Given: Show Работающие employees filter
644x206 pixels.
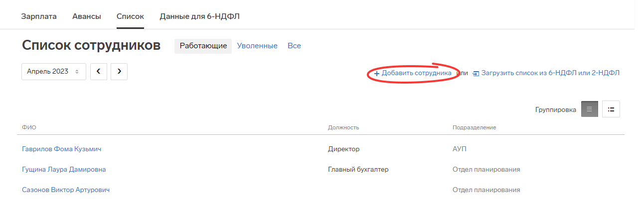Looking at the screenshot, I should pos(203,46).
